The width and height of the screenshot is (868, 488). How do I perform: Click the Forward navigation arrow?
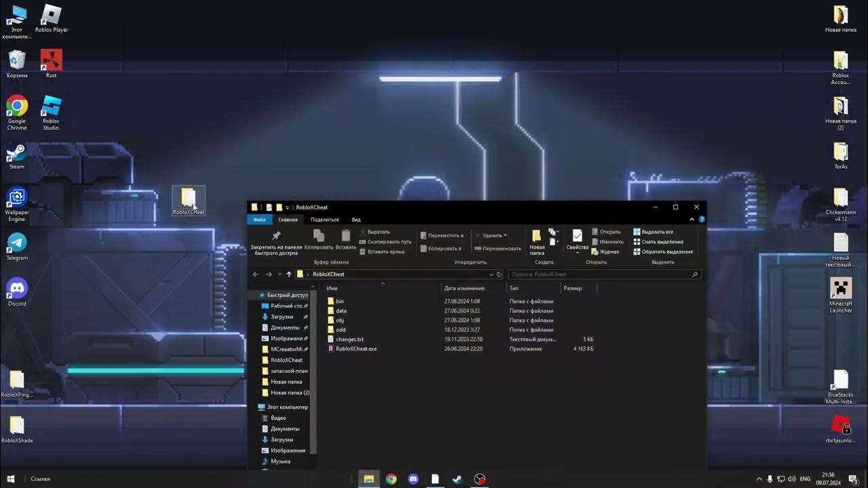269,274
